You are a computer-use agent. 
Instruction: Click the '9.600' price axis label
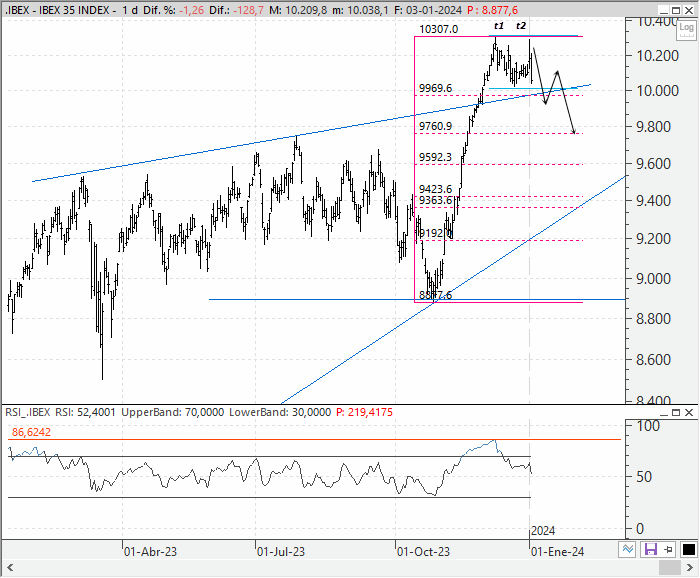[654, 164]
